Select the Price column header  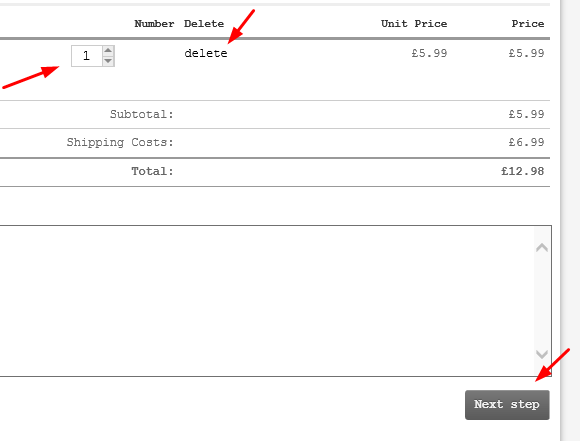528,24
